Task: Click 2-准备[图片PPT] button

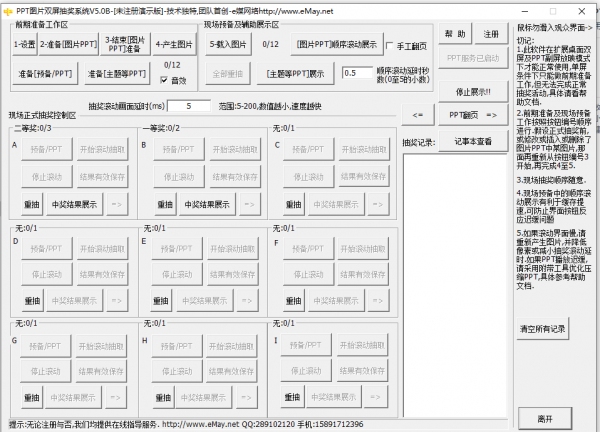Action: coord(68,44)
